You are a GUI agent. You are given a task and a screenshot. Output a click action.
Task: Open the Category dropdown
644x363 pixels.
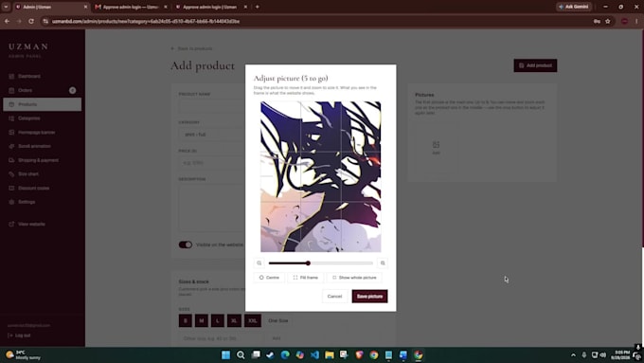212,135
